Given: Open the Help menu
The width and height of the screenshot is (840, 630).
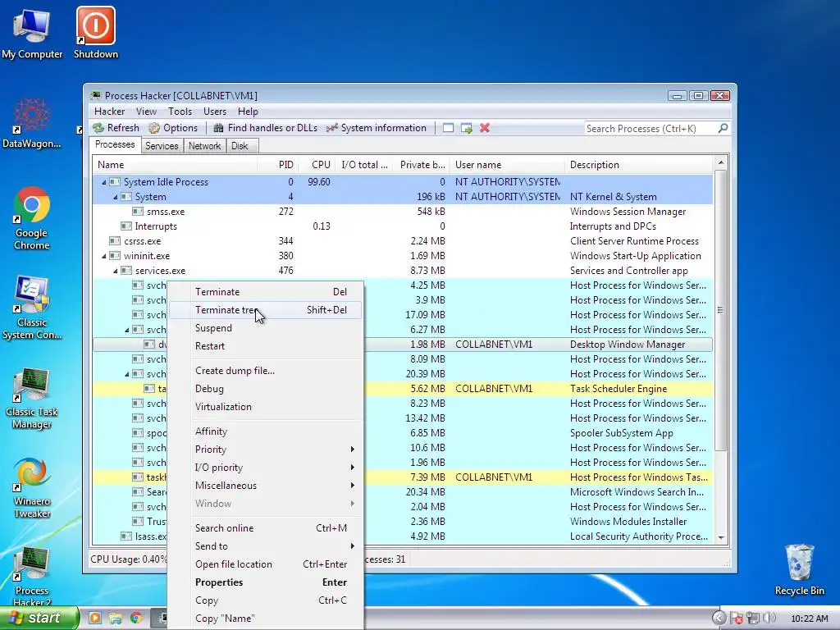Looking at the screenshot, I should pos(248,112).
